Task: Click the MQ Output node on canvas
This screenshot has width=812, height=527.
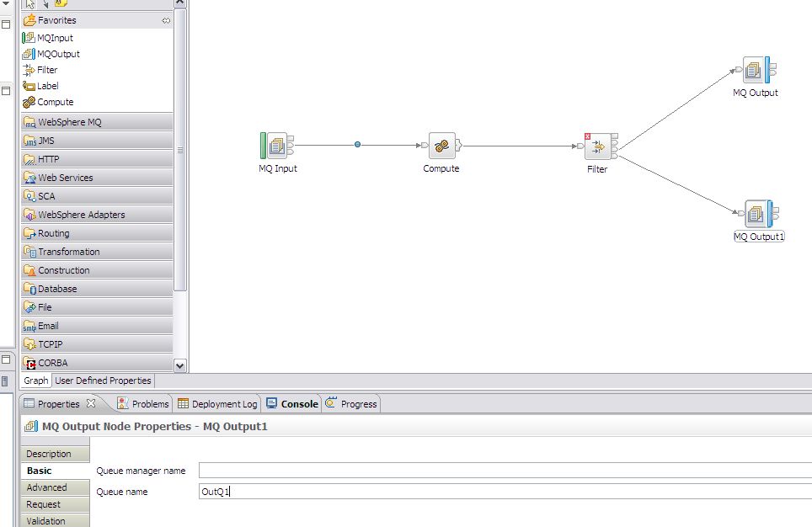Action: pyautogui.click(x=756, y=70)
